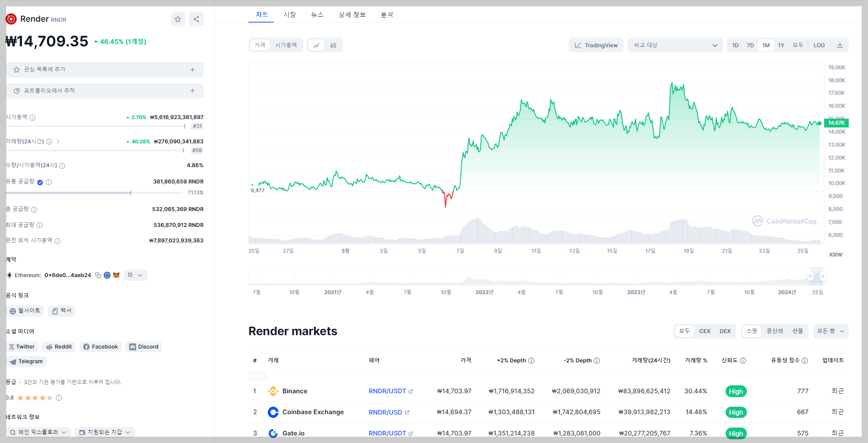Open info icon beside 신뢰도 column
The image size is (868, 443).
[x=743, y=361]
